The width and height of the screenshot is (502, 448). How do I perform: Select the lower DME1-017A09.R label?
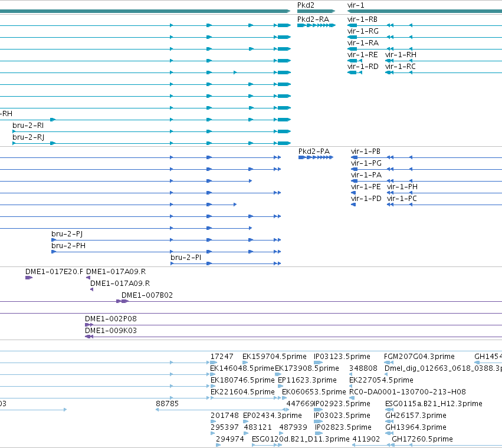point(120,284)
